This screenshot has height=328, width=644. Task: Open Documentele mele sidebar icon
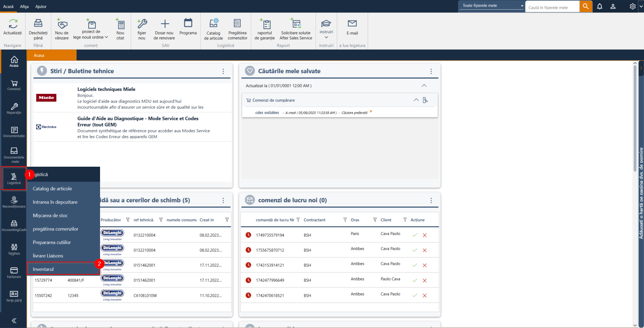[x=14, y=155]
